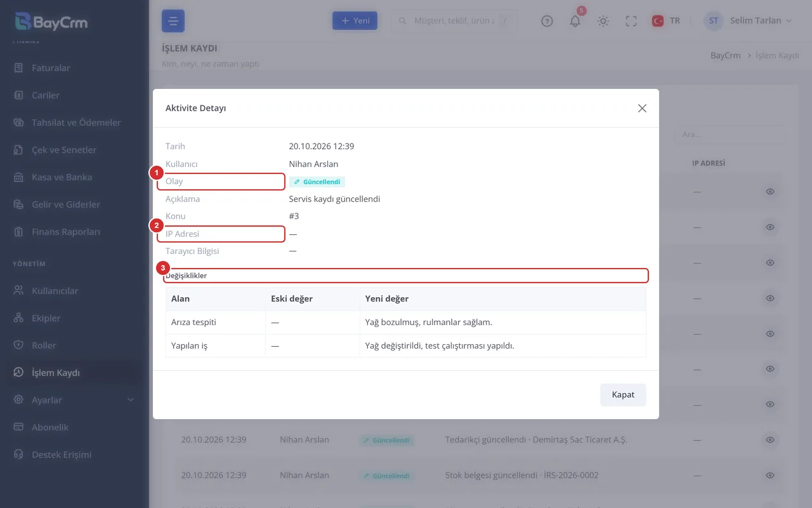Click the Destek Erişimi headset icon
812x508 pixels.
pos(19,455)
